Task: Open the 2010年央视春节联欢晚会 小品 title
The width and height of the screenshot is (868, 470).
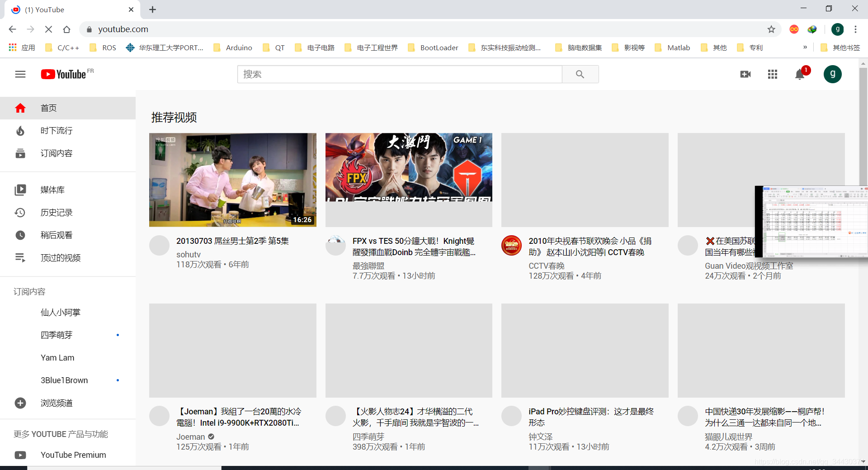Action: tap(590, 247)
